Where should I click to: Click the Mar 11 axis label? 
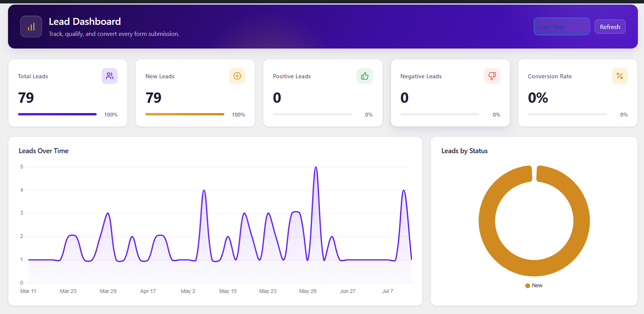pyautogui.click(x=28, y=291)
